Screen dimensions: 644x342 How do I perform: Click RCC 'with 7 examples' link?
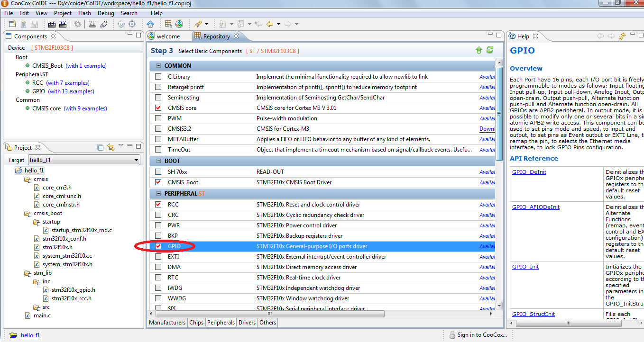(68, 83)
